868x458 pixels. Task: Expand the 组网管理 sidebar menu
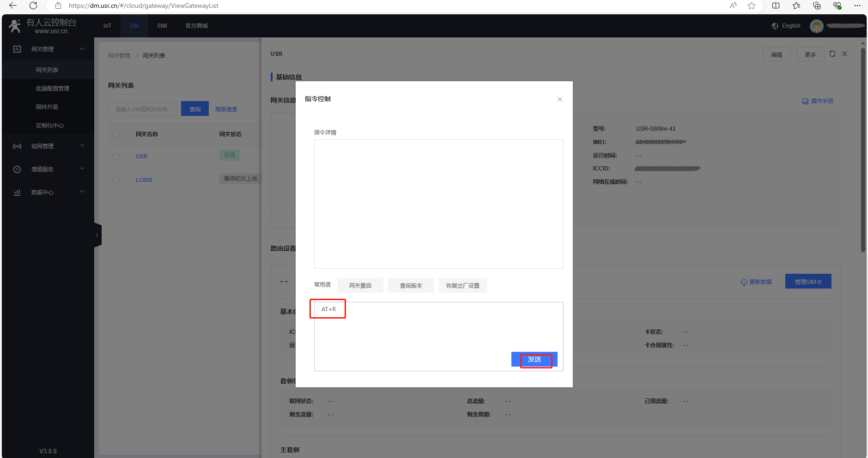(49, 146)
